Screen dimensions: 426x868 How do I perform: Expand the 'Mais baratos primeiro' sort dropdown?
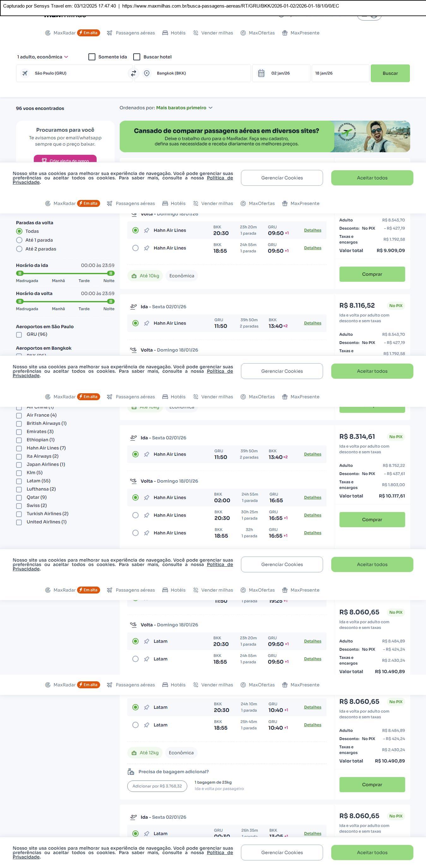[x=184, y=108]
